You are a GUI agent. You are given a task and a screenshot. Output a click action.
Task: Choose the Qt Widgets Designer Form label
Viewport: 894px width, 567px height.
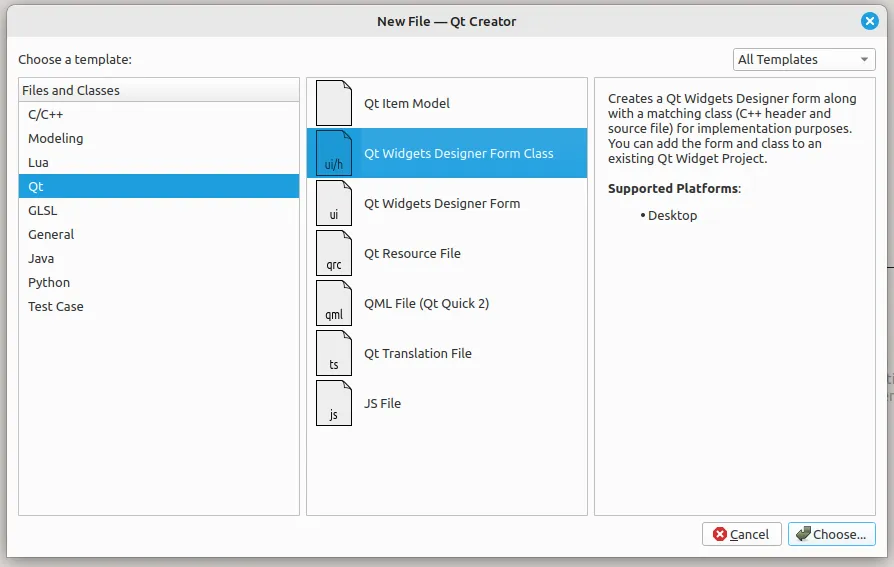tap(442, 204)
